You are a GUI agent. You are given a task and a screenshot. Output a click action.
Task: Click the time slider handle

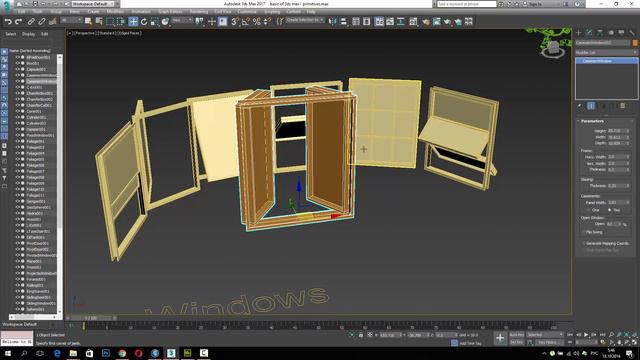click(90, 318)
